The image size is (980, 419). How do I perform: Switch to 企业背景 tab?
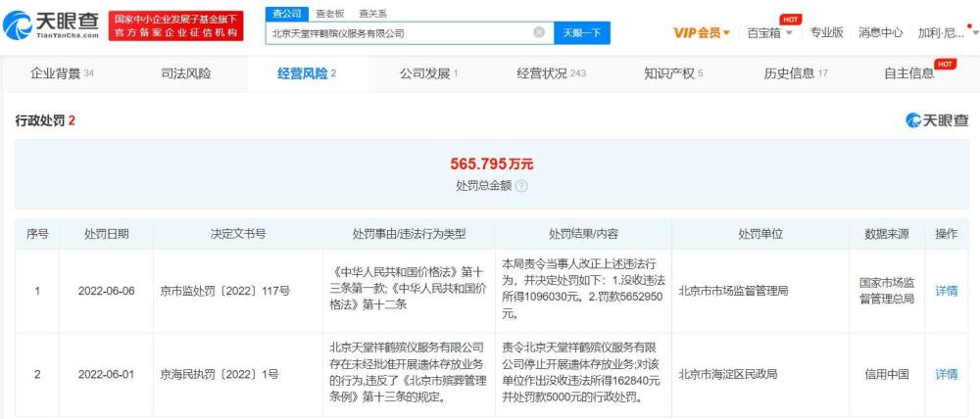tap(62, 73)
